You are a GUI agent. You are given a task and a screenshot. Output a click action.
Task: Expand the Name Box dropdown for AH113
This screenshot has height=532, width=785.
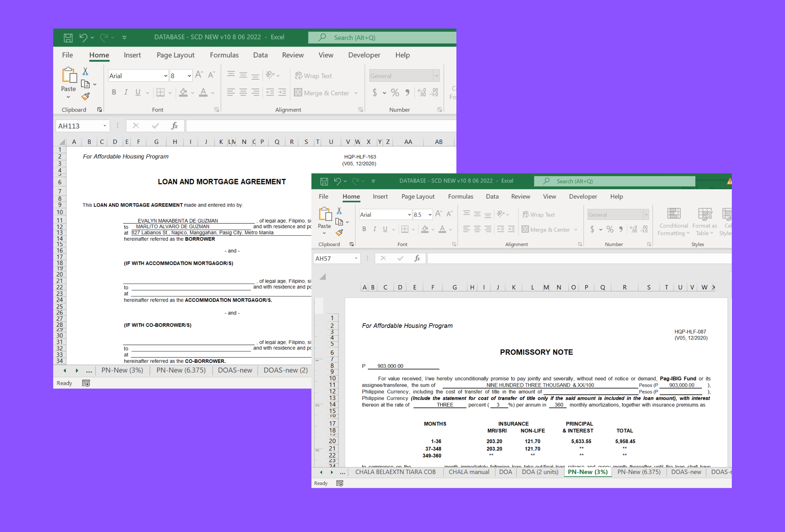105,126
